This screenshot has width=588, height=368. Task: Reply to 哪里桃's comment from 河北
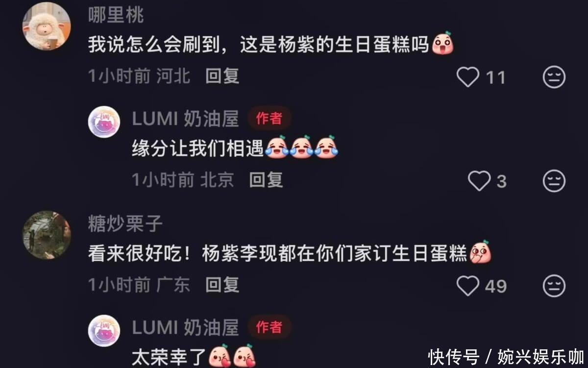point(222,76)
